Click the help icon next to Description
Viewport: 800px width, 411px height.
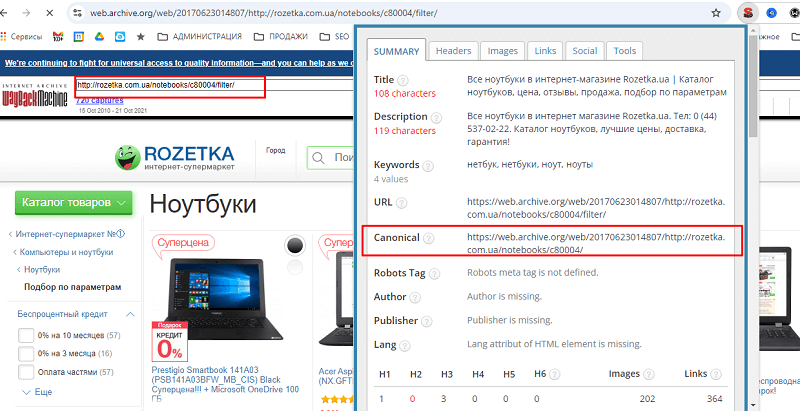pyautogui.click(x=436, y=118)
